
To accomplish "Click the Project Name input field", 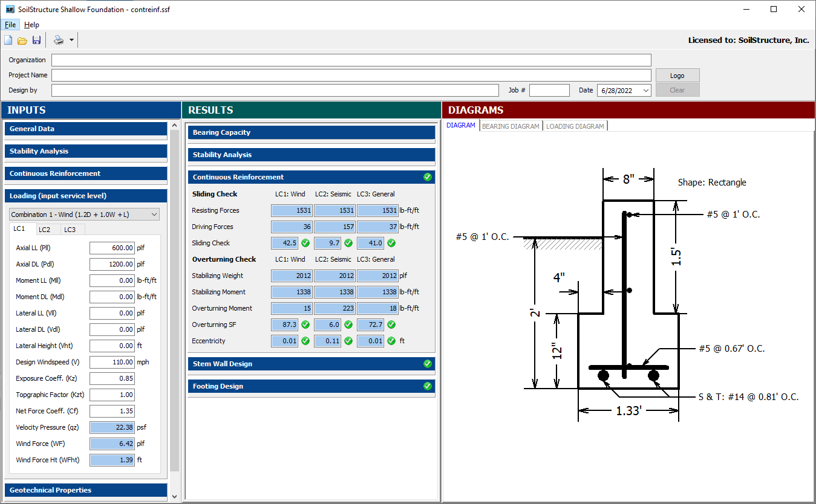I will click(351, 76).
